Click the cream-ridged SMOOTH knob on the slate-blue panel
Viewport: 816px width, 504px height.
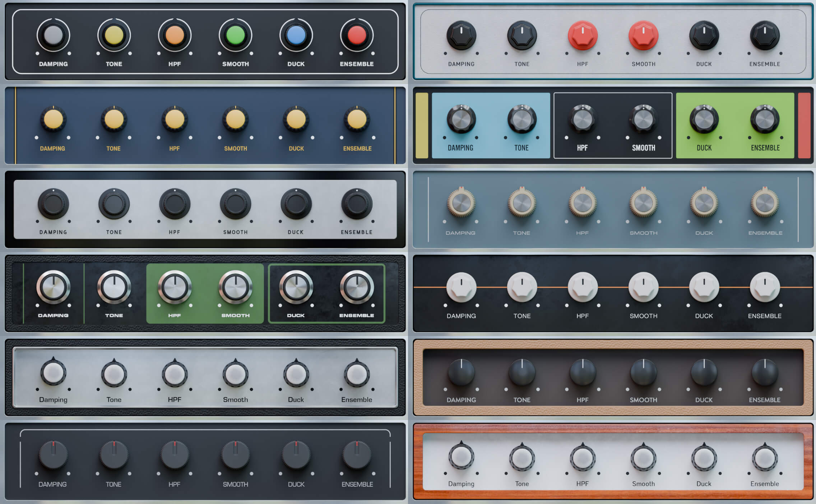tap(643, 203)
